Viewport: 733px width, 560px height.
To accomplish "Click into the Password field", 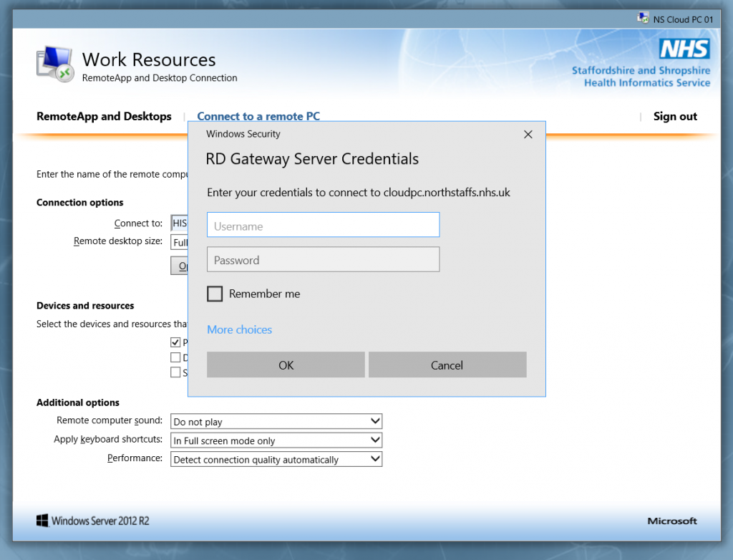I will pos(323,260).
